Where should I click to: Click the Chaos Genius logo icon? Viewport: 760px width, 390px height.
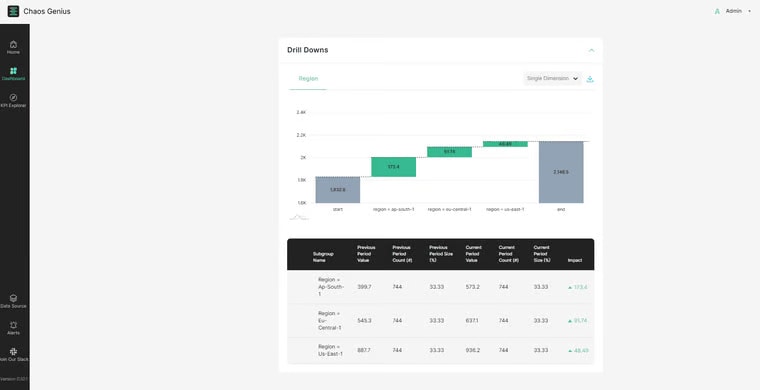(13, 11)
